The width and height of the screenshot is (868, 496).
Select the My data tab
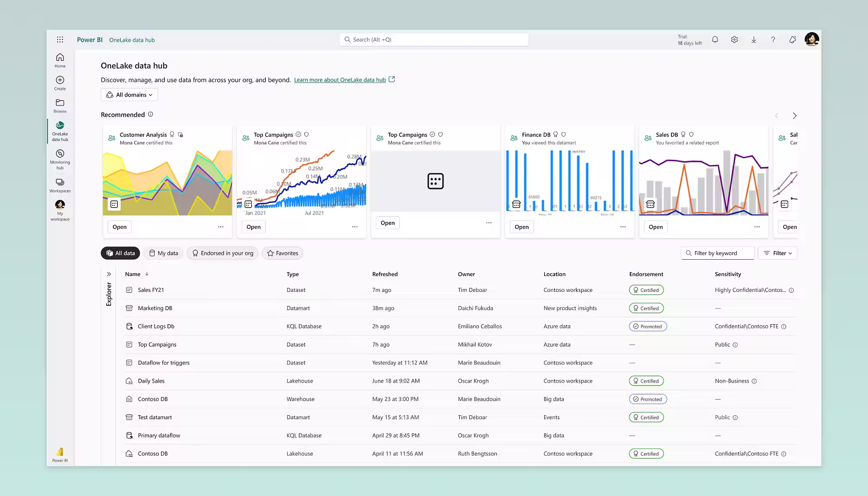(164, 253)
